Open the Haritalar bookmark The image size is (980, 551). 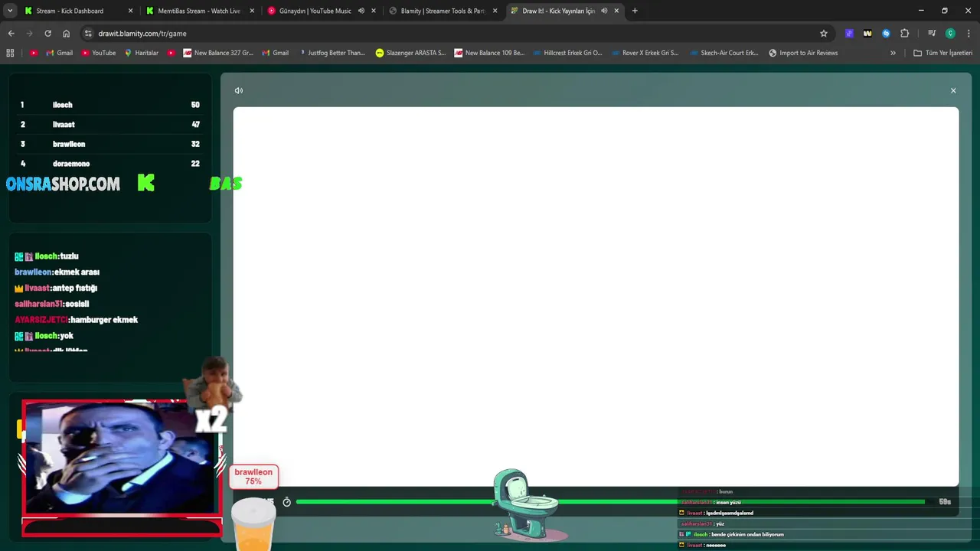(141, 53)
